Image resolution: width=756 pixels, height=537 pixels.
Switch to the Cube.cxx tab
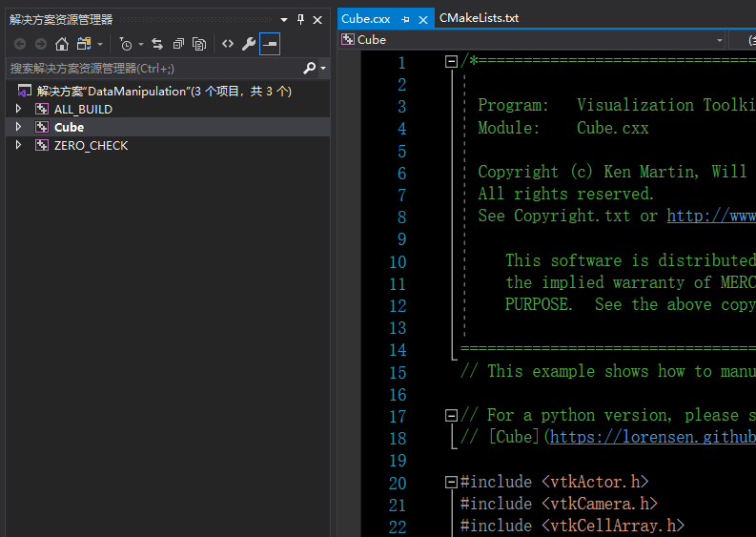coord(365,19)
